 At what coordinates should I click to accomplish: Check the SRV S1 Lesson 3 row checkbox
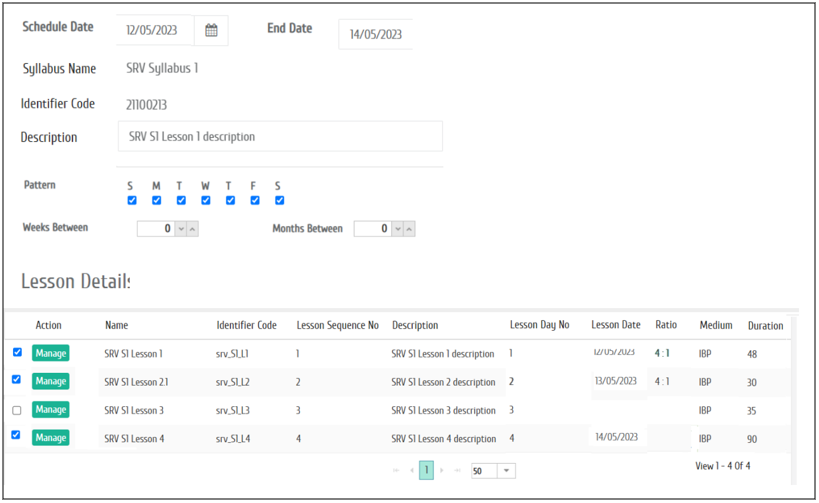tap(16, 410)
